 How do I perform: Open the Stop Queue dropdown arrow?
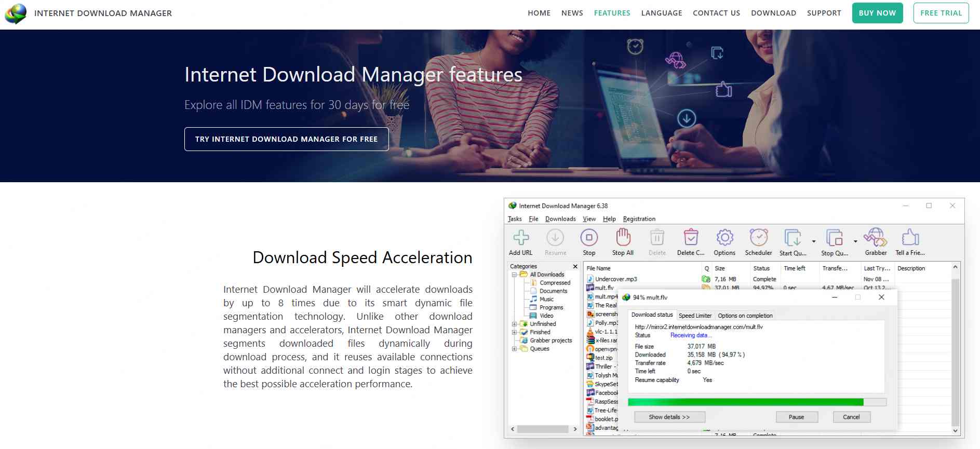(855, 241)
